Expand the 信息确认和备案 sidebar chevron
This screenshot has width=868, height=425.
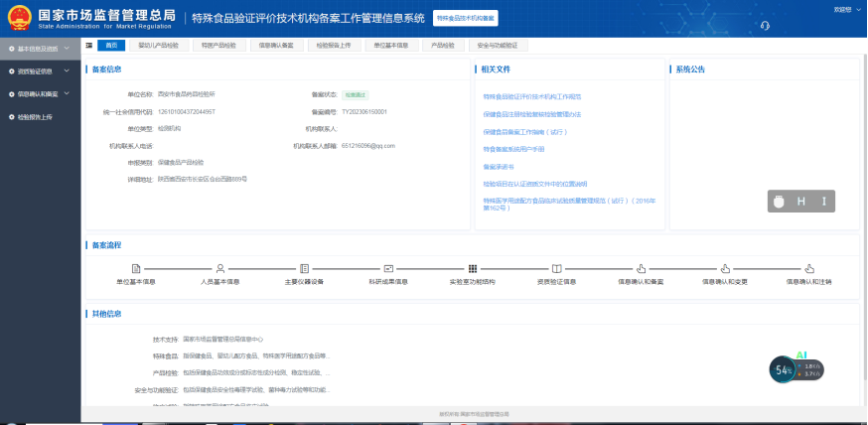tap(67, 93)
